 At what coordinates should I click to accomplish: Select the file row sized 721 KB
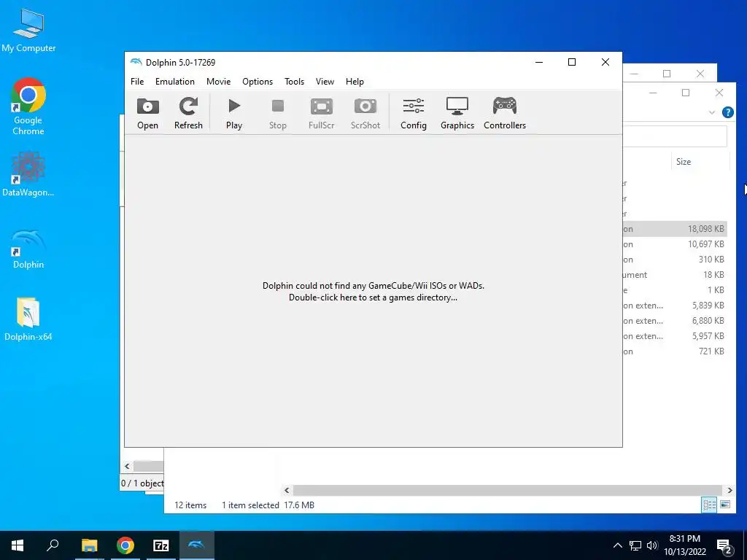click(676, 351)
